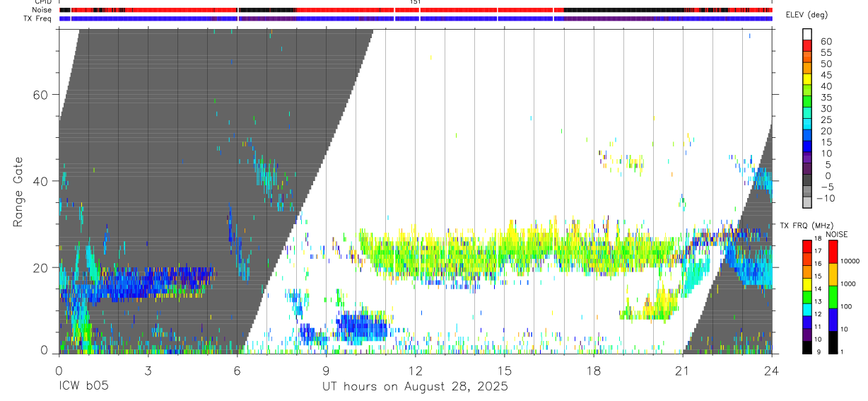868x401 pixels.
Task: Select the purple ELEV swatch between 5 and 10
Action: pos(807,158)
